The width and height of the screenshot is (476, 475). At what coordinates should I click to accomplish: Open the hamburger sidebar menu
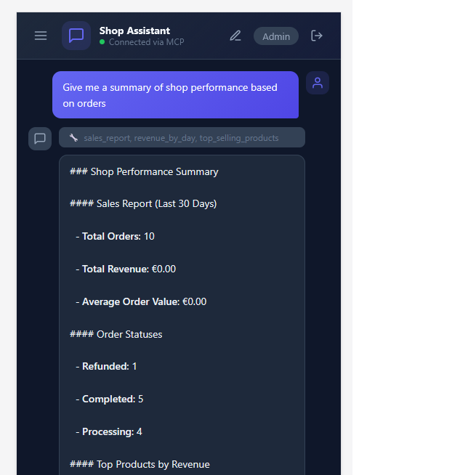tap(41, 36)
